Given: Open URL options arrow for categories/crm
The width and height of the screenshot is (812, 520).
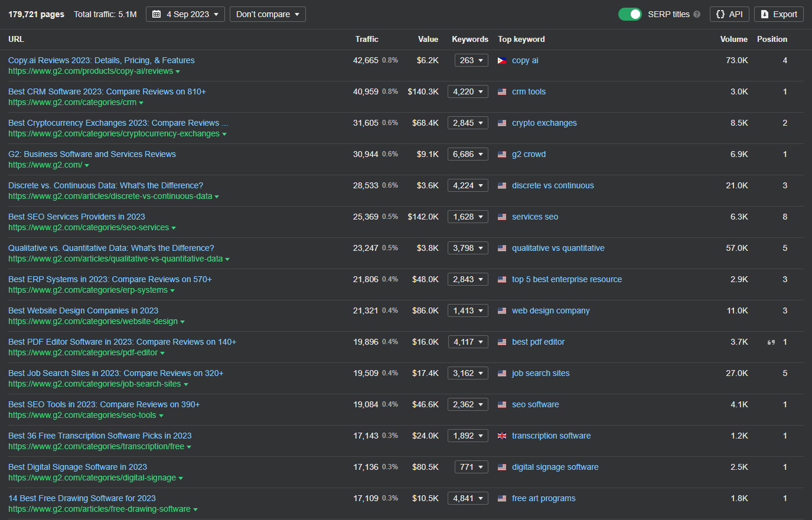Looking at the screenshot, I should (141, 103).
